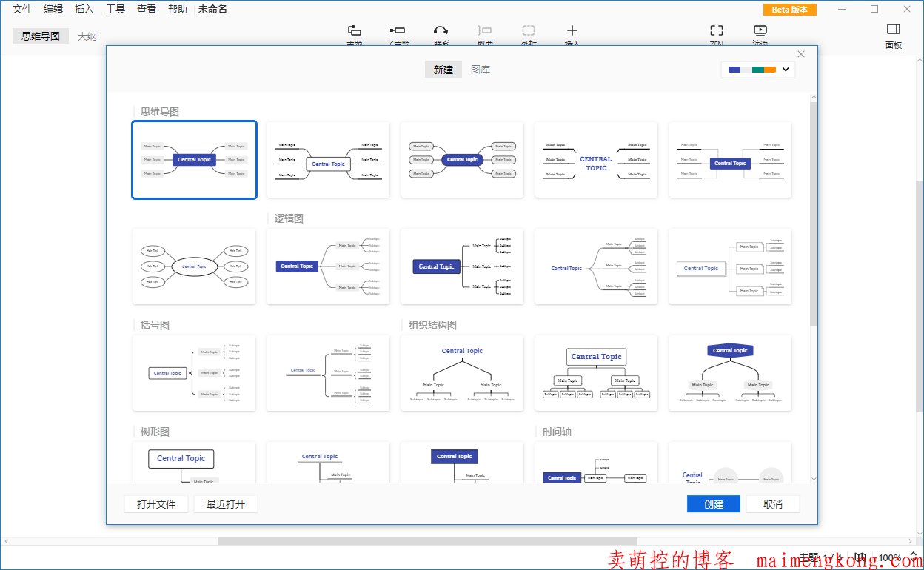The image size is (924, 570).
Task: Open the 工具 menu
Action: pyautogui.click(x=115, y=9)
